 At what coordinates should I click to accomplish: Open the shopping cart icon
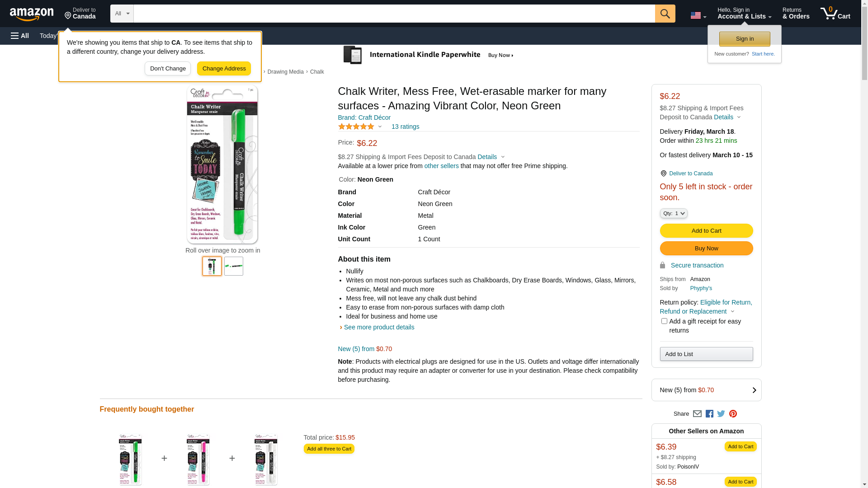(835, 14)
